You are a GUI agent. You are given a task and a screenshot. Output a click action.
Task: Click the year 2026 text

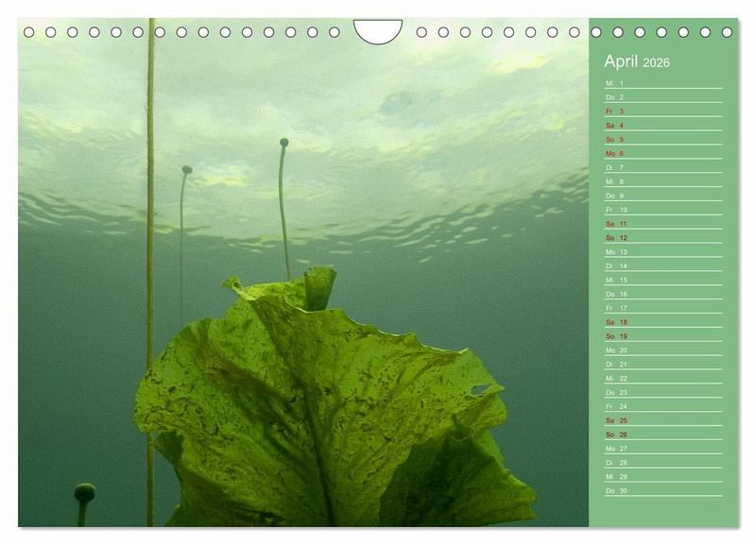(656, 63)
